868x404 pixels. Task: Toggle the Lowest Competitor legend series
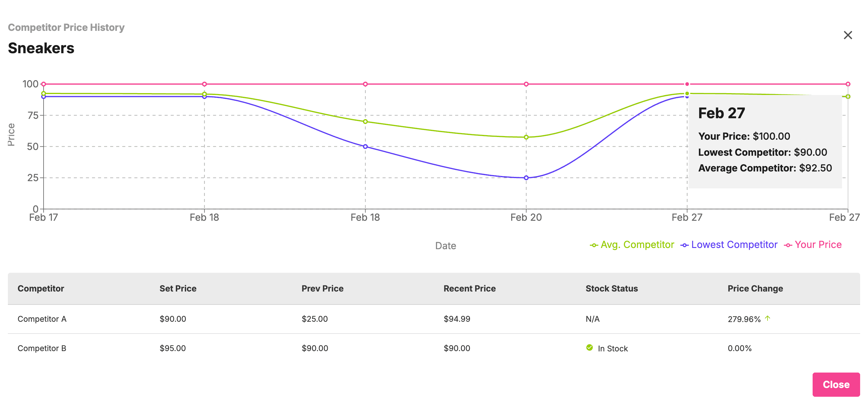(729, 245)
